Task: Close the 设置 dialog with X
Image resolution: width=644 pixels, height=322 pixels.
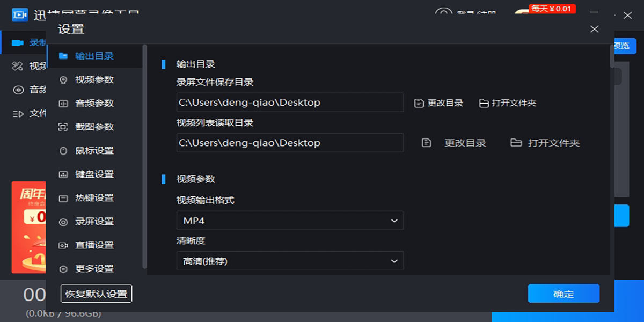Action: click(594, 29)
